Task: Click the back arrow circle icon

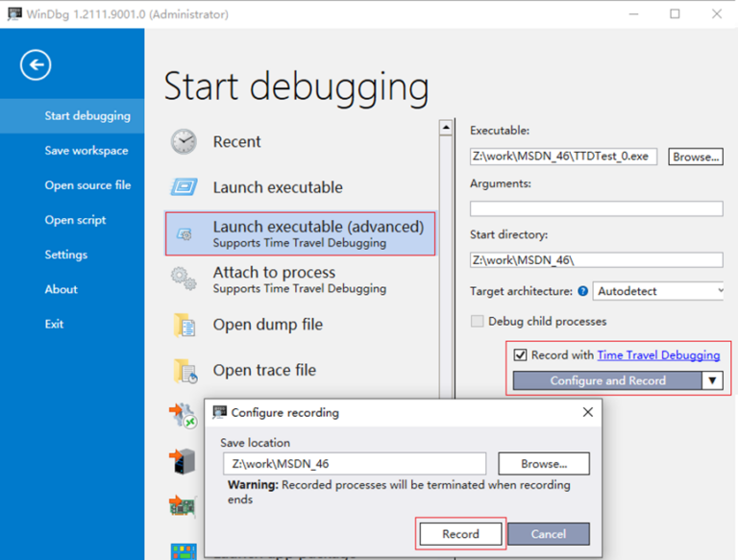Action: [x=36, y=65]
